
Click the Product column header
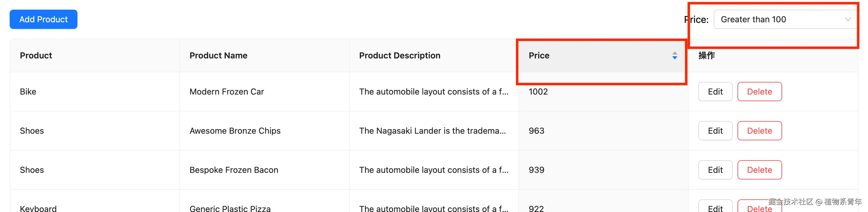36,55
